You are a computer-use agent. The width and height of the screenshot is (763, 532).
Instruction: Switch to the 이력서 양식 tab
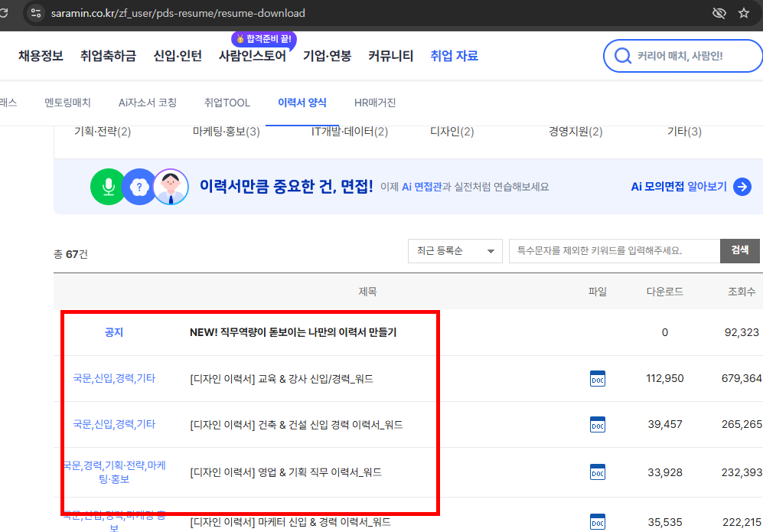click(305, 103)
